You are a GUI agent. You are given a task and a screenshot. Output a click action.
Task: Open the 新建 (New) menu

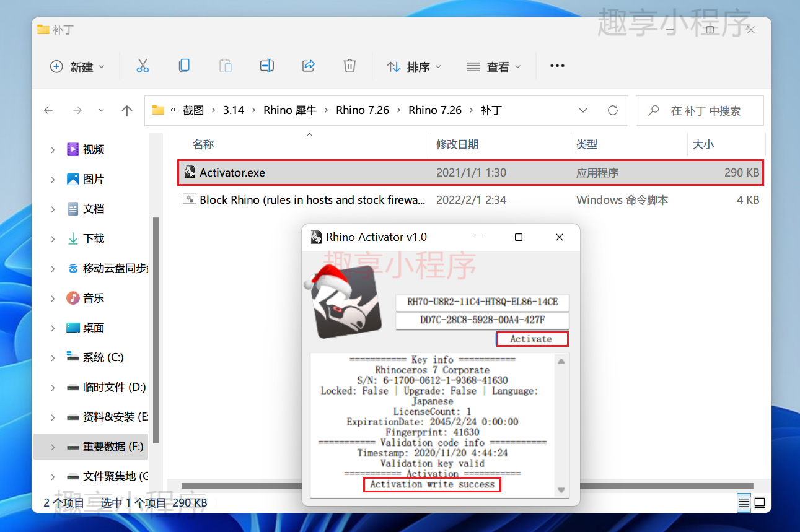click(77, 67)
